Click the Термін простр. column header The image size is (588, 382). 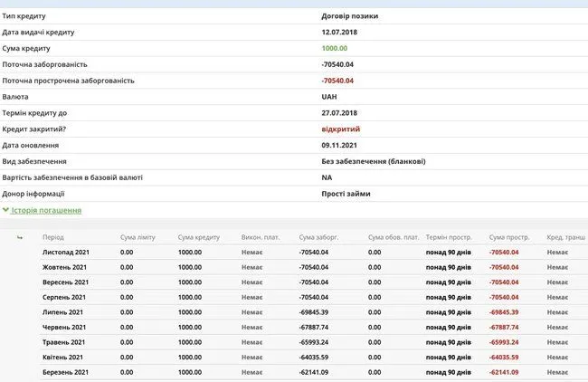pyautogui.click(x=449, y=237)
